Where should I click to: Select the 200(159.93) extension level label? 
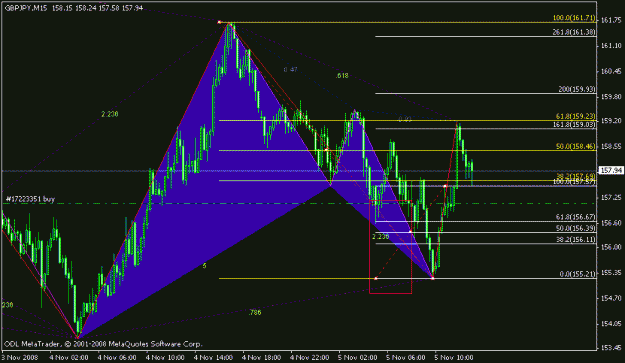[577, 89]
